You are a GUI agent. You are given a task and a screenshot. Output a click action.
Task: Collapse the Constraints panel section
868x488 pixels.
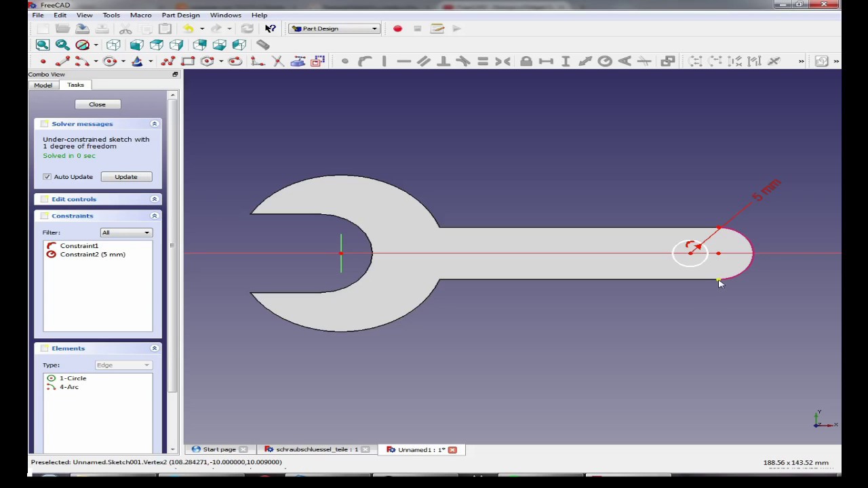click(155, 216)
